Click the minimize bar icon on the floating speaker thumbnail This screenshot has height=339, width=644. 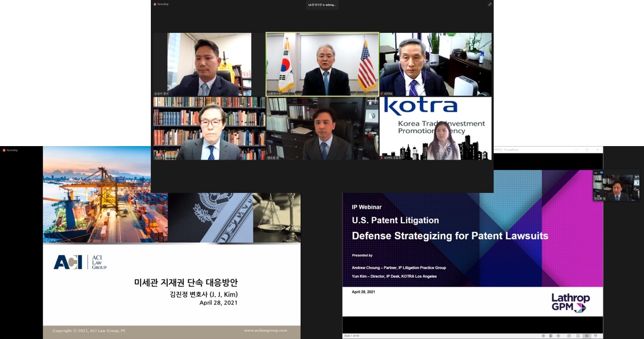(x=596, y=173)
